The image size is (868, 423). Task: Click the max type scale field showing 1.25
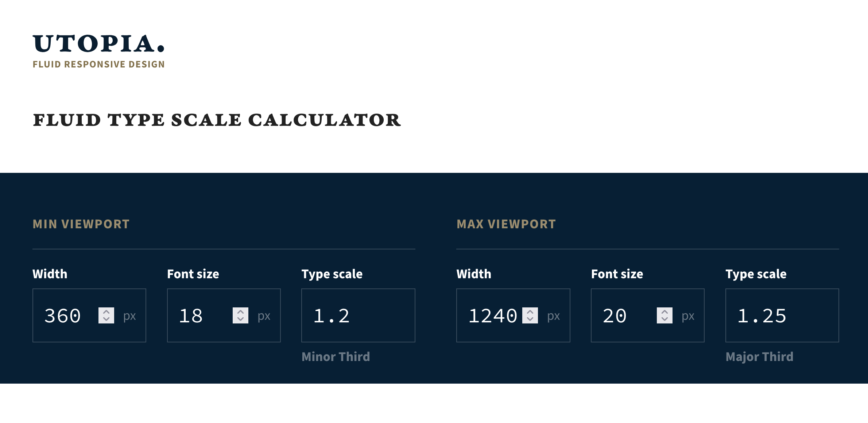782,316
